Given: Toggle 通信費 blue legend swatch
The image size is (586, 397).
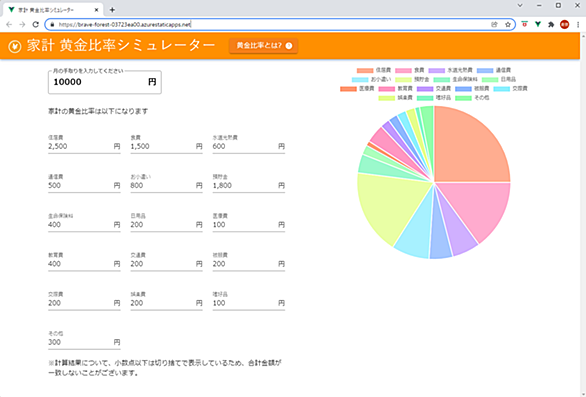Looking at the screenshot, I should (x=485, y=70).
